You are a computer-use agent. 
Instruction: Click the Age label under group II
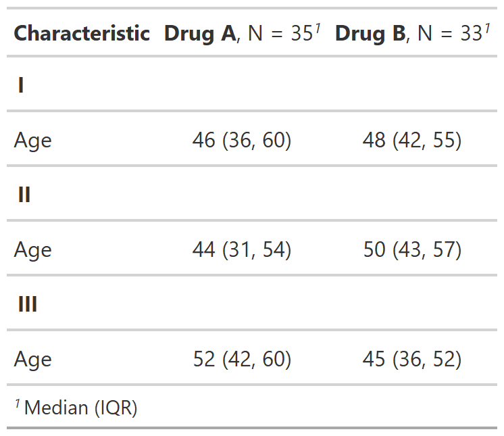pos(33,250)
